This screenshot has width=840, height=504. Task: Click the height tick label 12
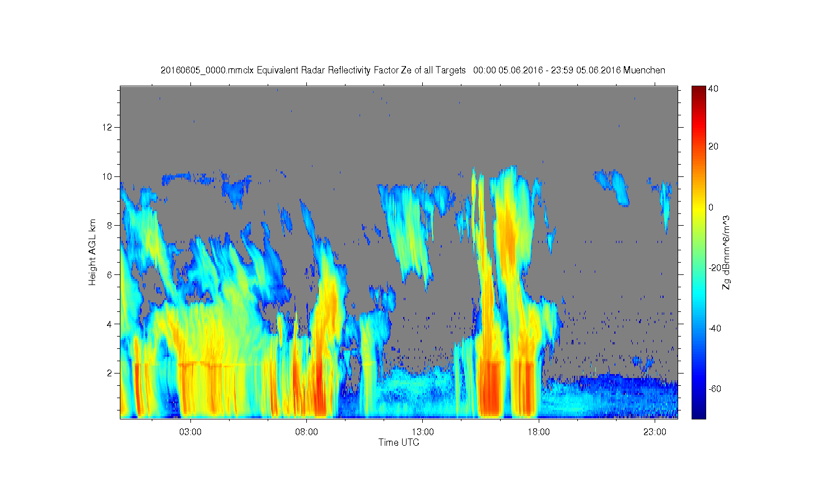click(x=108, y=127)
